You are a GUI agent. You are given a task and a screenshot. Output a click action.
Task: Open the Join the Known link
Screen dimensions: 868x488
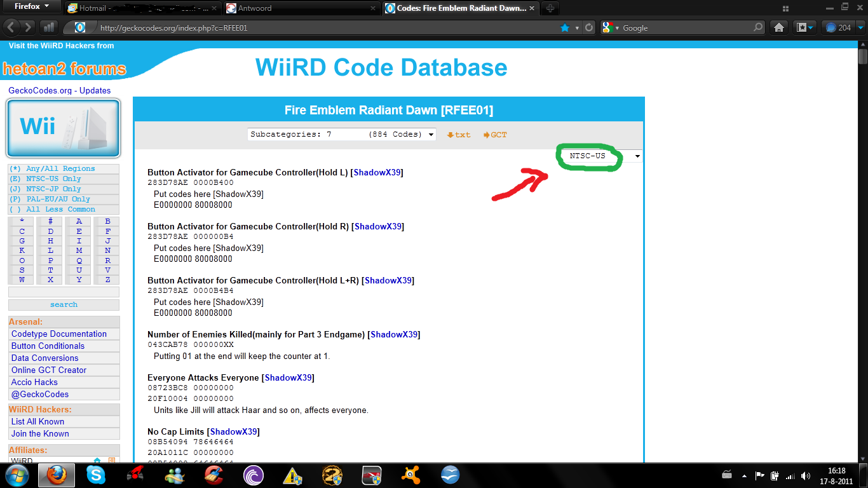click(40, 433)
